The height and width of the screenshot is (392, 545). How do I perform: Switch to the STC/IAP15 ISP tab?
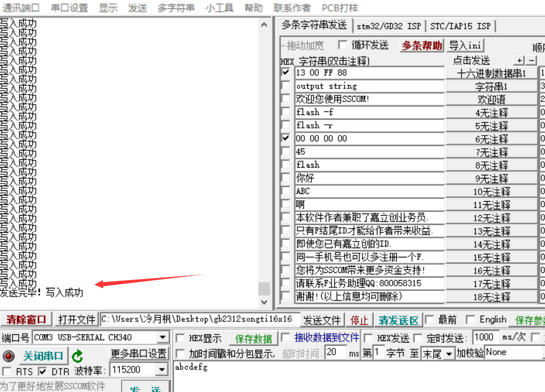point(460,26)
